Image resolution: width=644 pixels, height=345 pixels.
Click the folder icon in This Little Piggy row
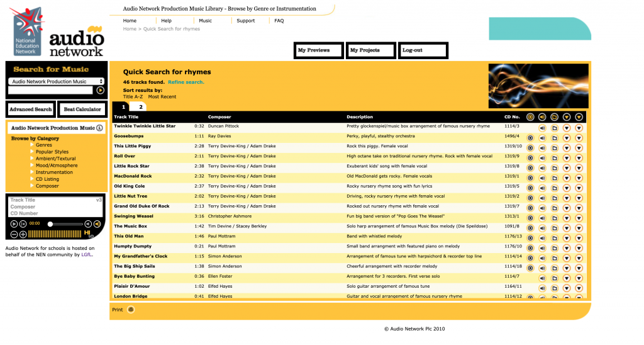tap(555, 148)
